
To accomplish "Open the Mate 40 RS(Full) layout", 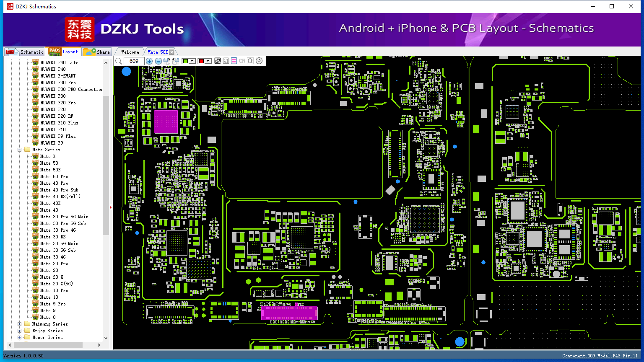I will pos(60,197).
